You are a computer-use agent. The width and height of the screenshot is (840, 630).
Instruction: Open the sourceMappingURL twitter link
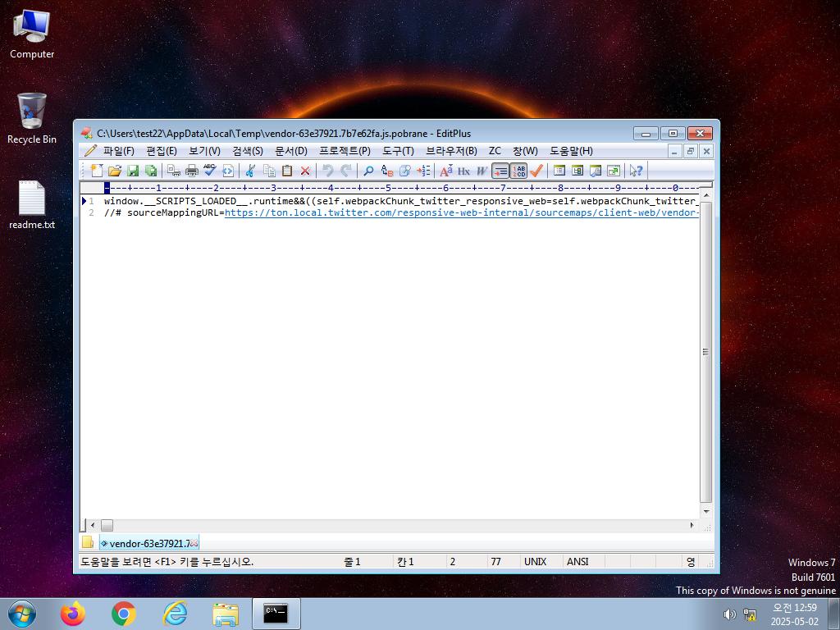(x=461, y=212)
